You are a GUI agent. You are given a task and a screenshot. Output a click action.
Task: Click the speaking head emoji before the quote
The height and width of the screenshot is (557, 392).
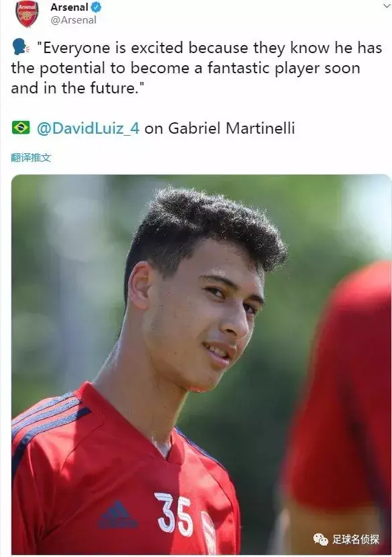pos(21,47)
